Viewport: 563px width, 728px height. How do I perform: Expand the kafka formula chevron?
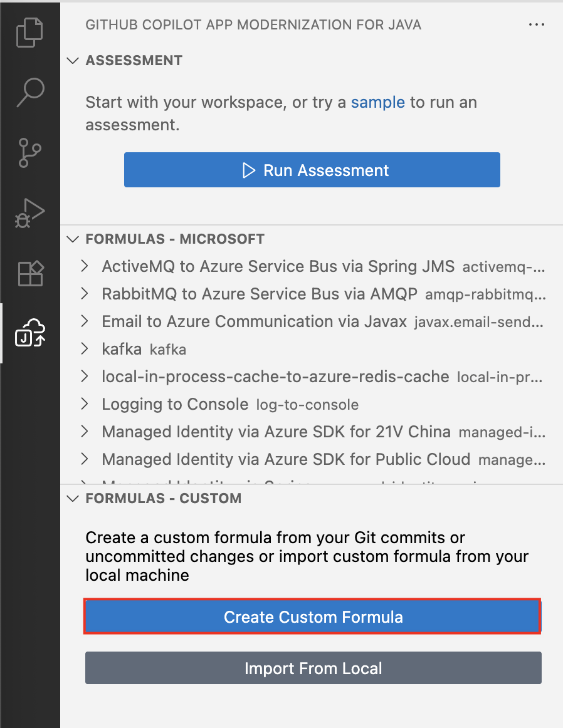(85, 349)
